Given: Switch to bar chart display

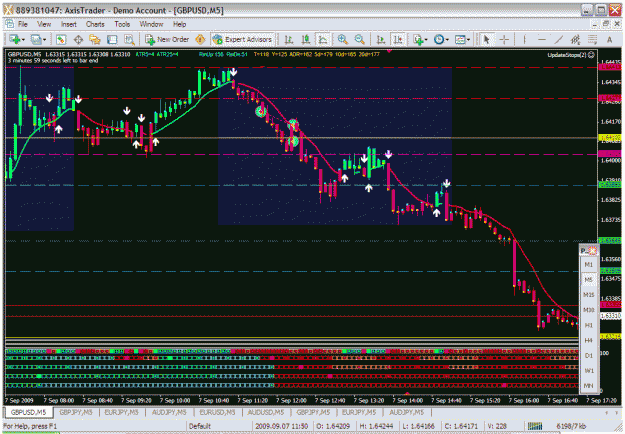Looking at the screenshot, I should [289, 39].
